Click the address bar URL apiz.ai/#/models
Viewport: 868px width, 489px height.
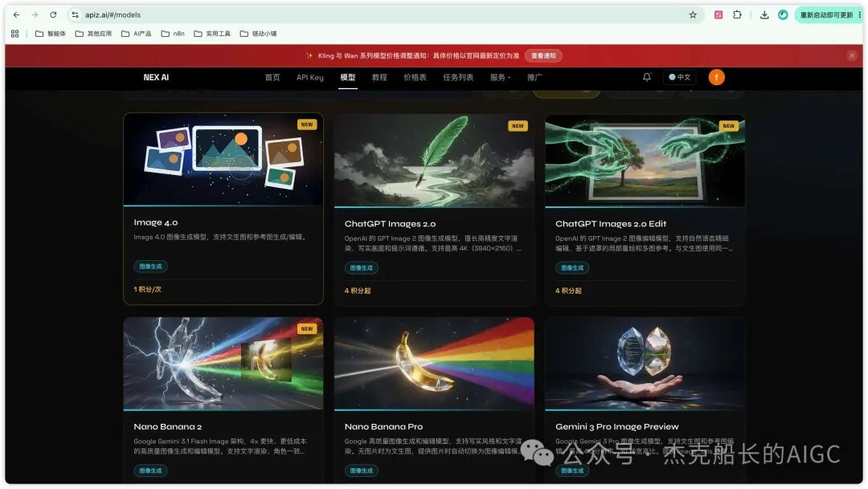point(113,15)
